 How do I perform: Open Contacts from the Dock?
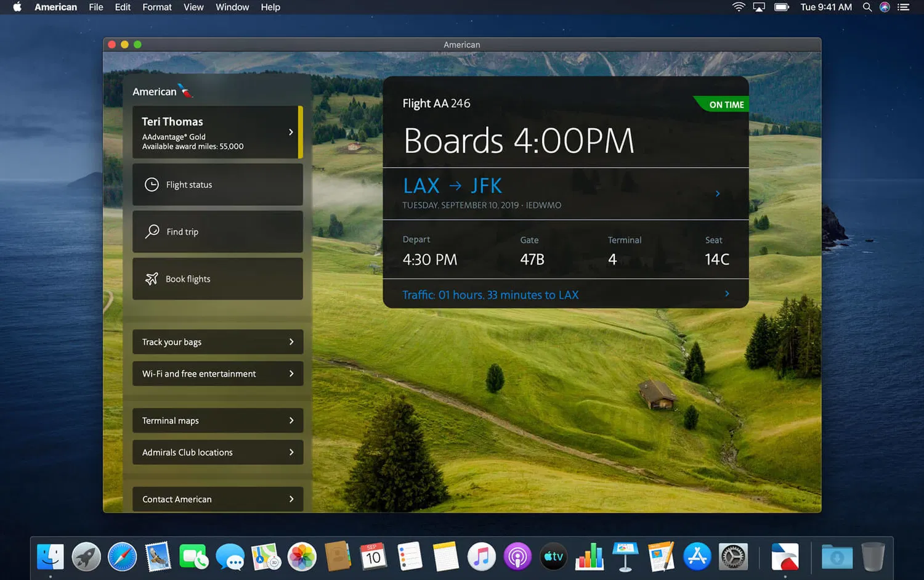(338, 557)
